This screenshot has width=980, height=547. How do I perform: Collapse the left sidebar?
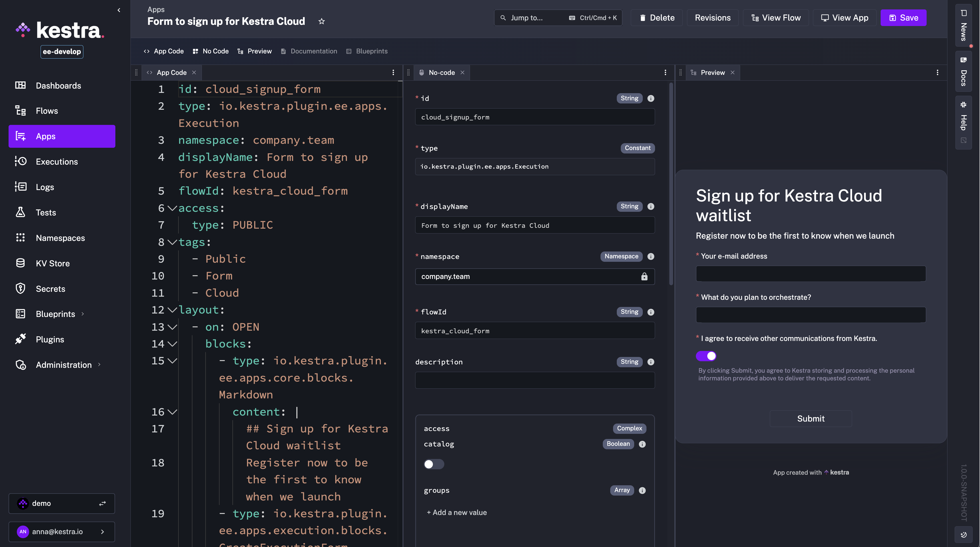[119, 10]
